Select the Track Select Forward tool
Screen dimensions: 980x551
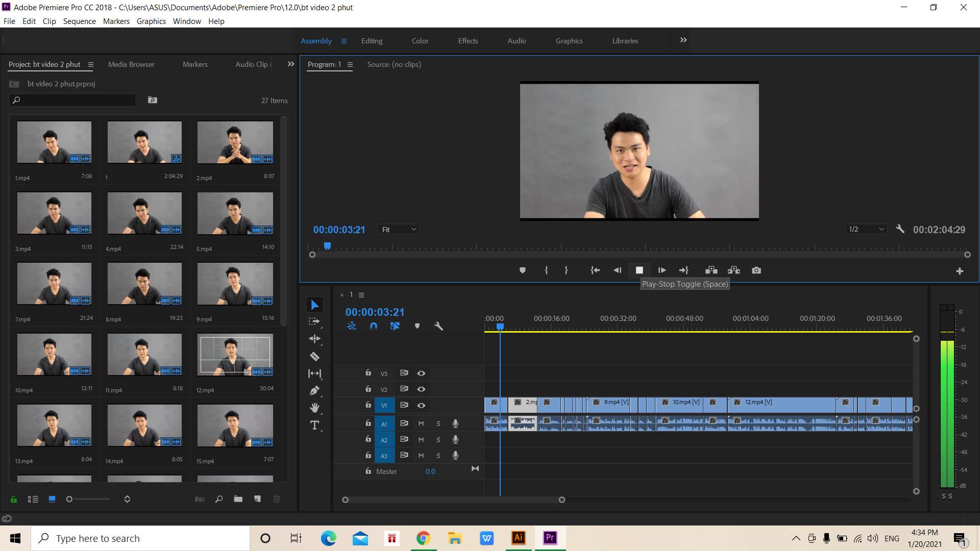pos(314,321)
